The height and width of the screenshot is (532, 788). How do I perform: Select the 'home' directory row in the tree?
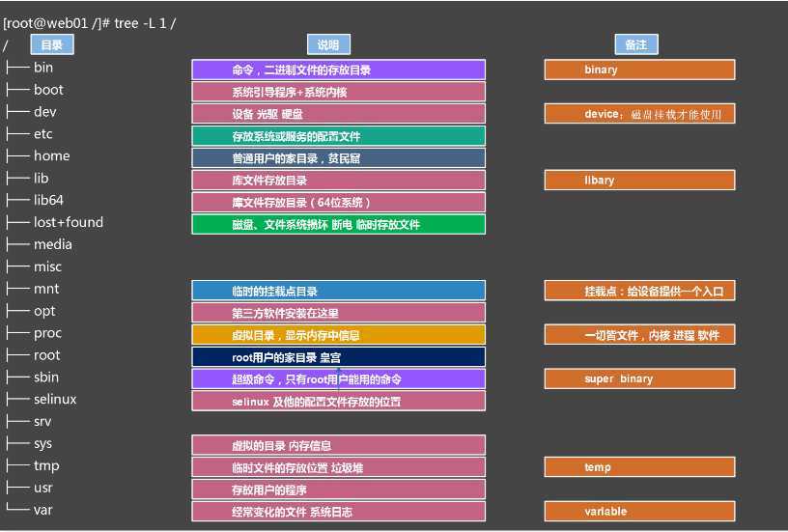pos(39,155)
